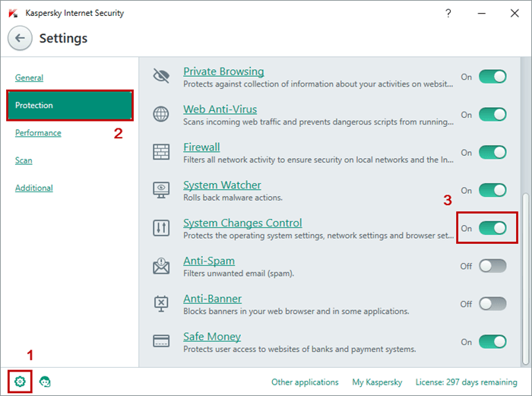The height and width of the screenshot is (396, 532).
Task: Open the Safe Money settings link
Action: [212, 336]
